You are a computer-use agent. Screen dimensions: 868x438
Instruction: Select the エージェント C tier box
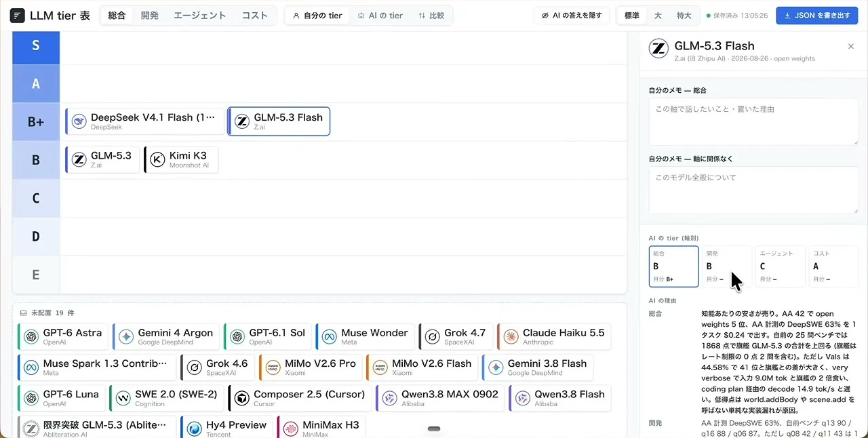781,266
